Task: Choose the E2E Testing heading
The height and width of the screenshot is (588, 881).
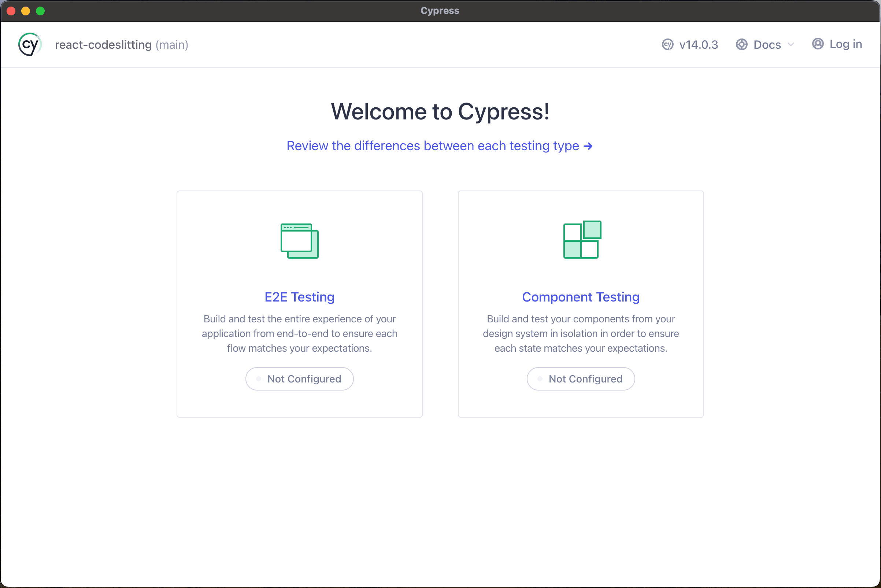Action: (300, 297)
